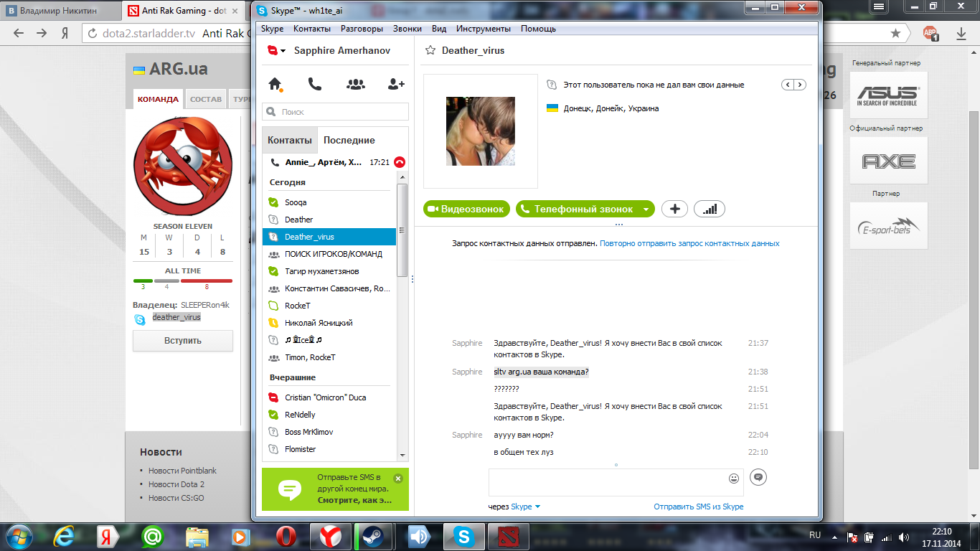Open the СОСТАВ tab on ARG.ua page
Screen dimensions: 980x551
pyautogui.click(x=206, y=99)
